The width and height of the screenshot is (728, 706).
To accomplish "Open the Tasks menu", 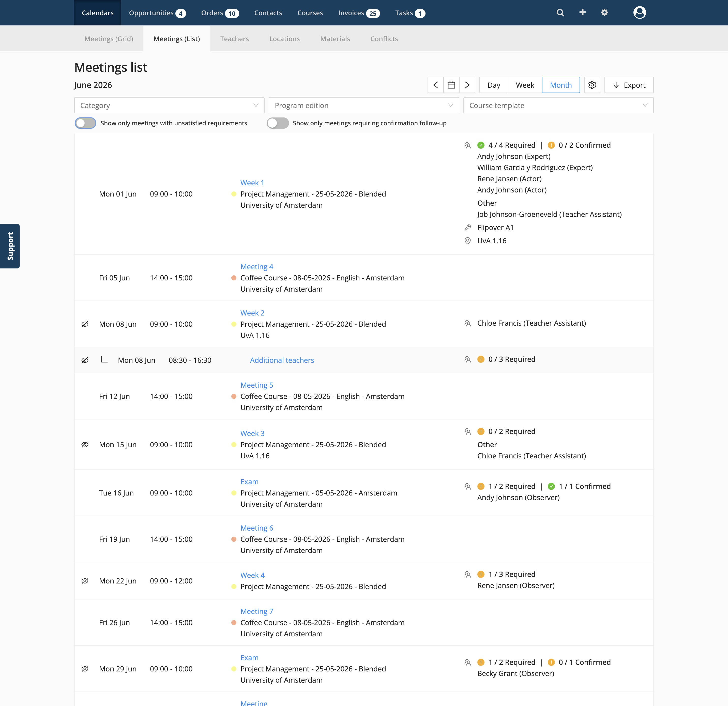I will (410, 13).
